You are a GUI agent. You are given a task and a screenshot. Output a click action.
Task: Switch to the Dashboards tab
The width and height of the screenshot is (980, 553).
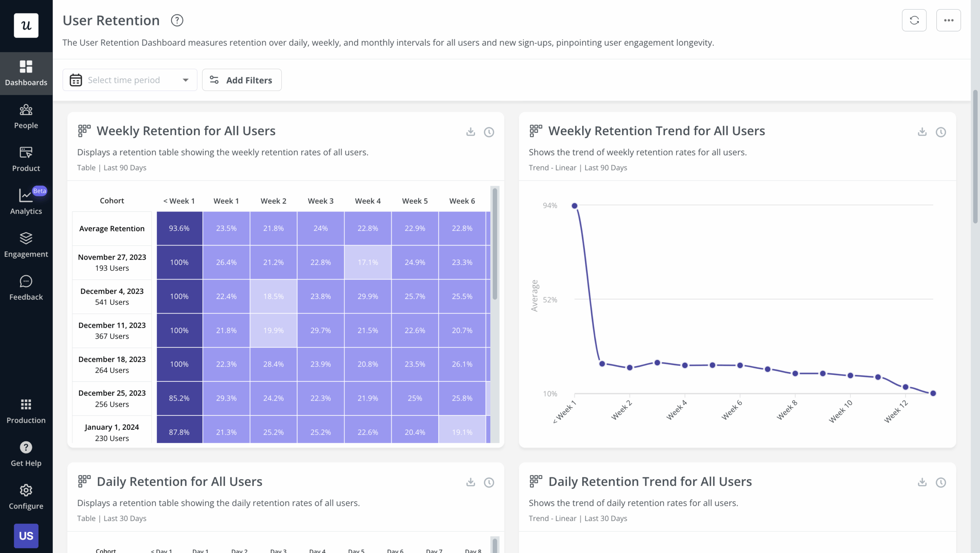26,73
